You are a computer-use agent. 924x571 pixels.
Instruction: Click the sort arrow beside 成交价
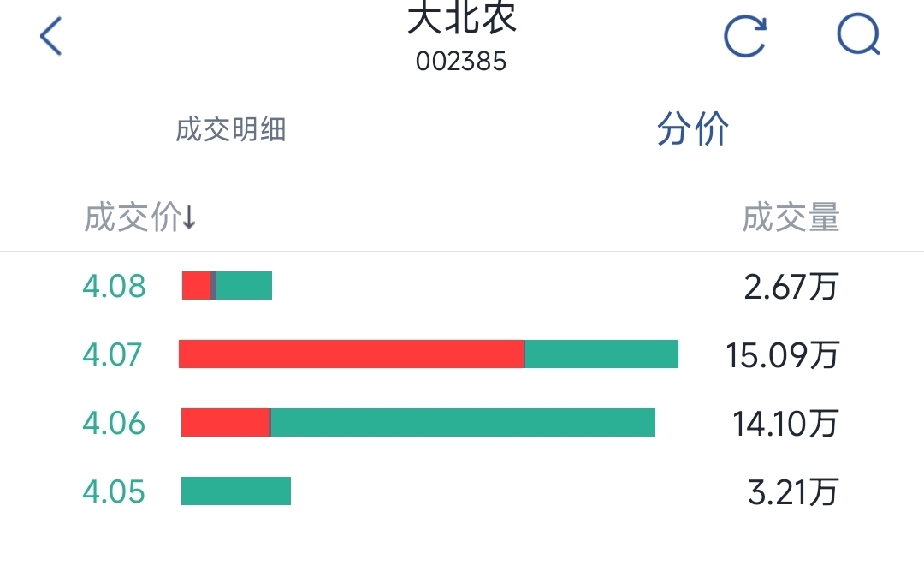point(189,217)
